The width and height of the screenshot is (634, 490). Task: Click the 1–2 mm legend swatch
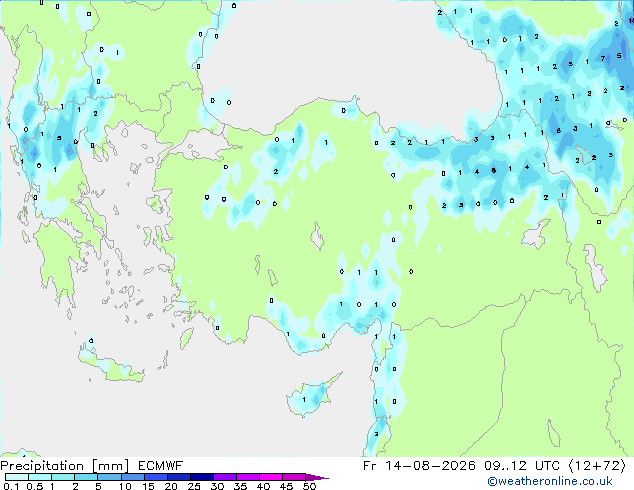pyautogui.click(x=63, y=477)
